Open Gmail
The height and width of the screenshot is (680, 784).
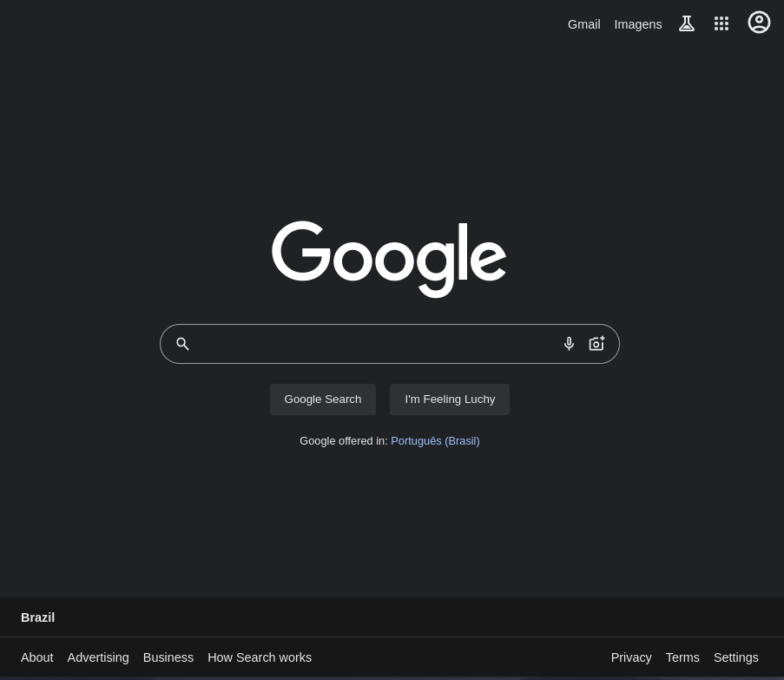coord(583,24)
